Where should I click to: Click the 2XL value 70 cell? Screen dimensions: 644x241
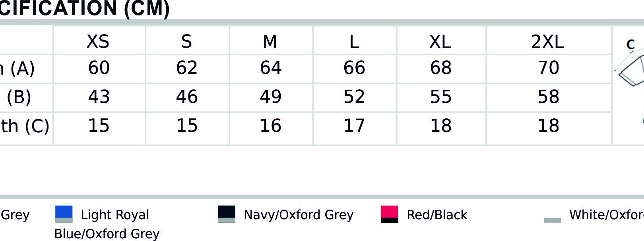tap(549, 69)
